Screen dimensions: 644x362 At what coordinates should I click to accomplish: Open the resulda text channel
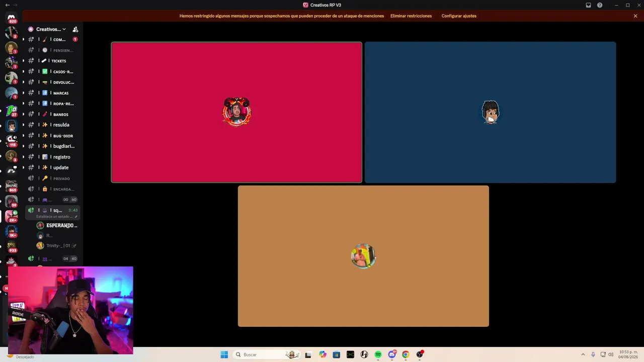pyautogui.click(x=53, y=125)
